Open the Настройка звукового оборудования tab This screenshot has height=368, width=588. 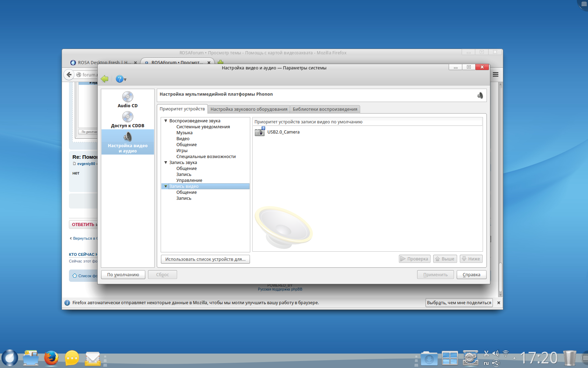click(x=249, y=109)
